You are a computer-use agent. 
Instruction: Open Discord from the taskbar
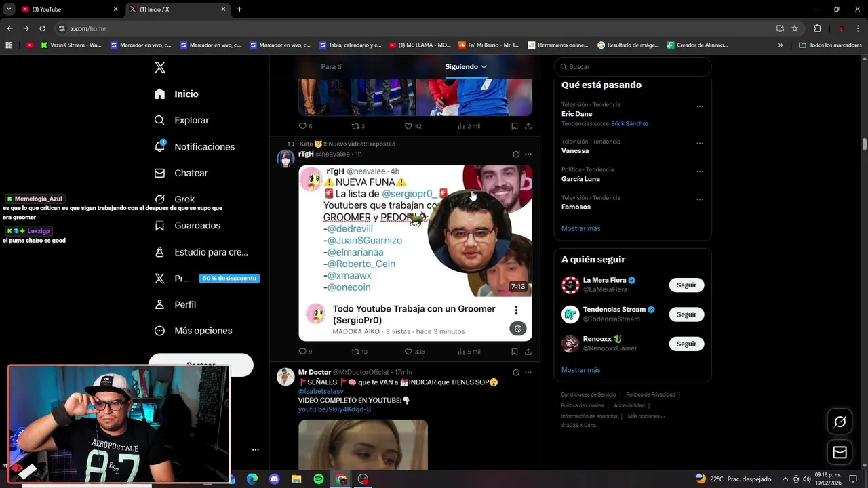point(274,479)
